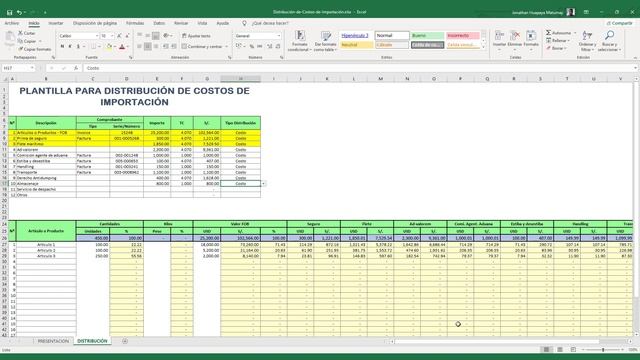The image size is (640, 360).
Task: Open Formato condicional menu
Action: [300, 41]
